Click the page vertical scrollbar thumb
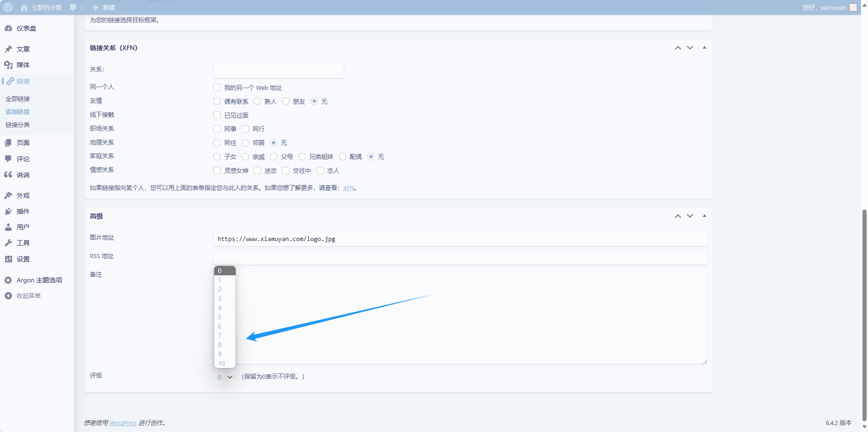Screen dimensions: 868x432 [864, 315]
